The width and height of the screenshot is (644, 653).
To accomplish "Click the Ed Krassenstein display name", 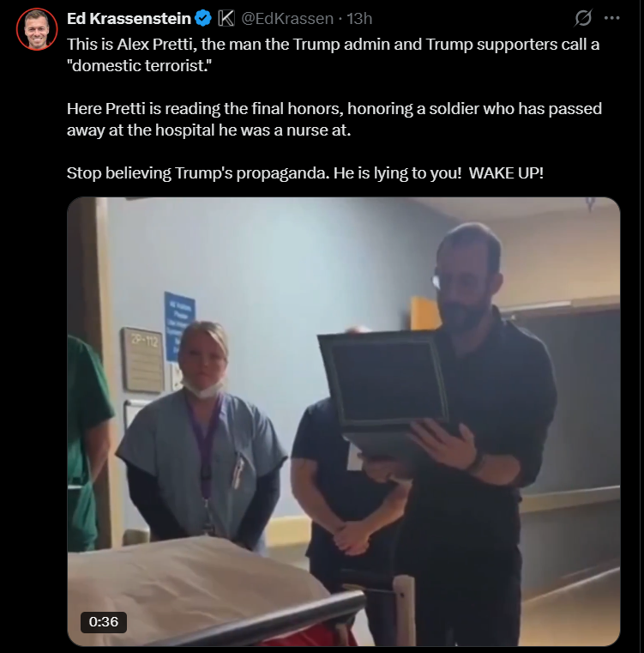I will pyautogui.click(x=129, y=19).
